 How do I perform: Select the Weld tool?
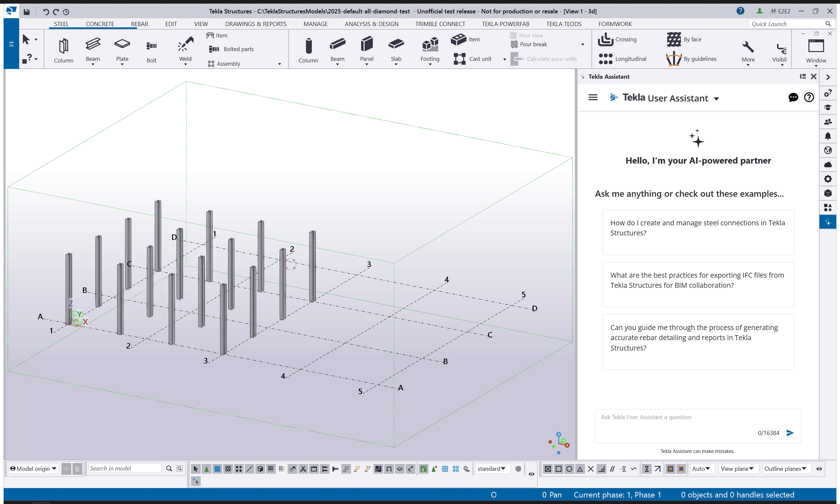(185, 49)
